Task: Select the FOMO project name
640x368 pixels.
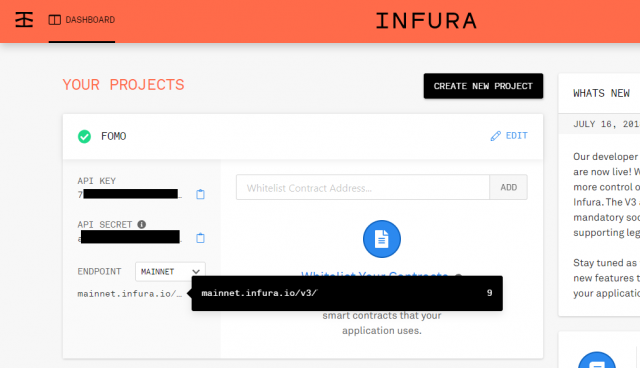Action: (113, 136)
